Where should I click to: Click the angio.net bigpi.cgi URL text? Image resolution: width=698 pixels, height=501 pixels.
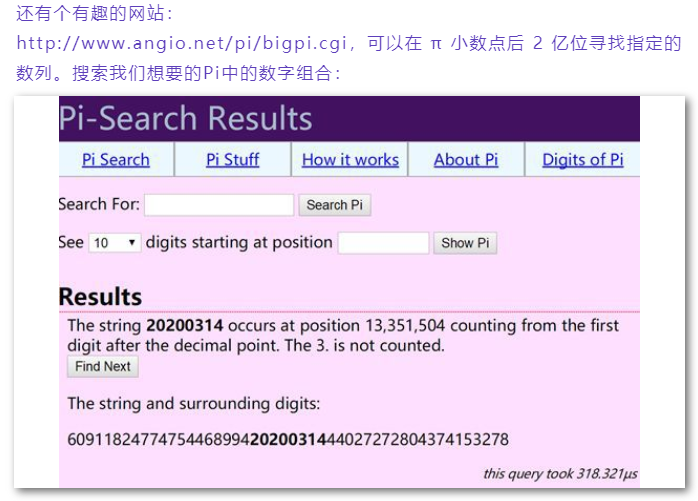[x=182, y=43]
